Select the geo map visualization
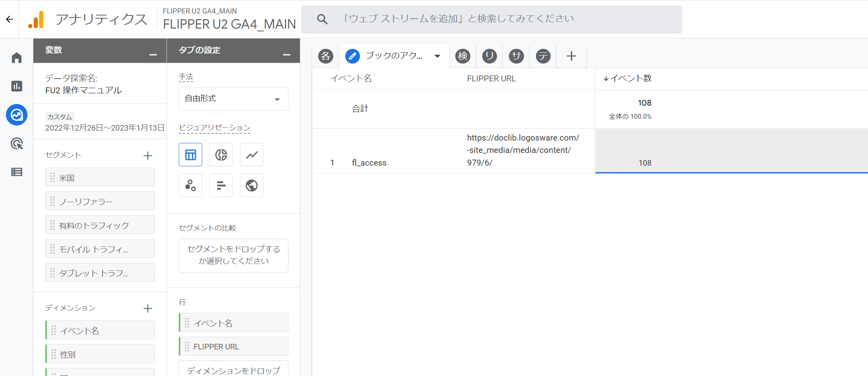Screen dimensions: 868x376 click(x=252, y=185)
